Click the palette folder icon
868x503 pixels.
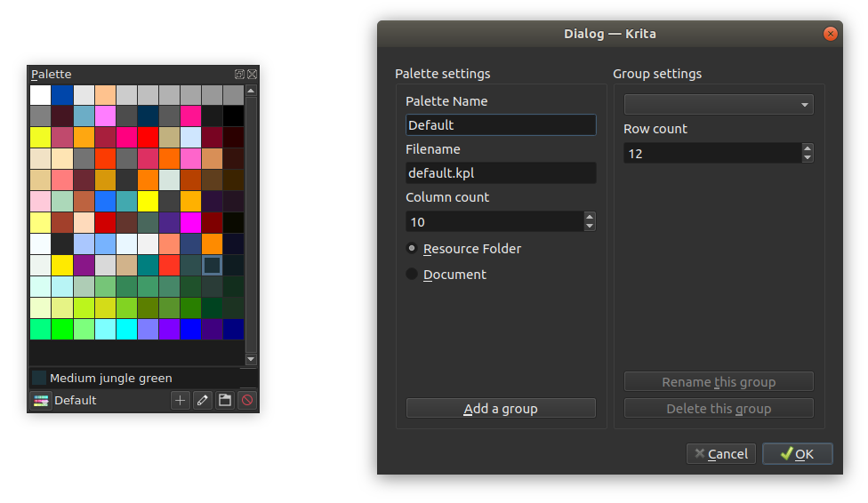click(225, 400)
